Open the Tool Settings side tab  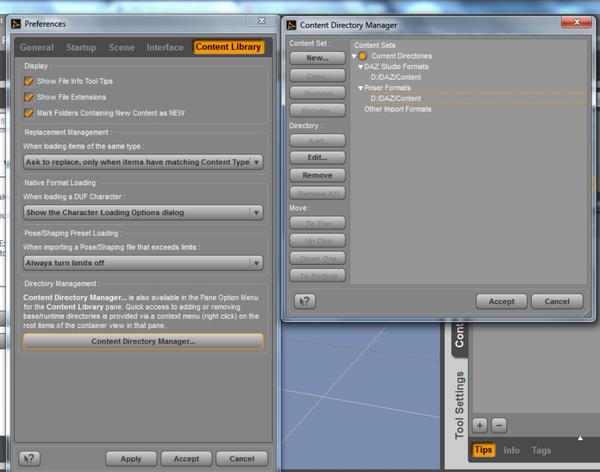tap(459, 405)
